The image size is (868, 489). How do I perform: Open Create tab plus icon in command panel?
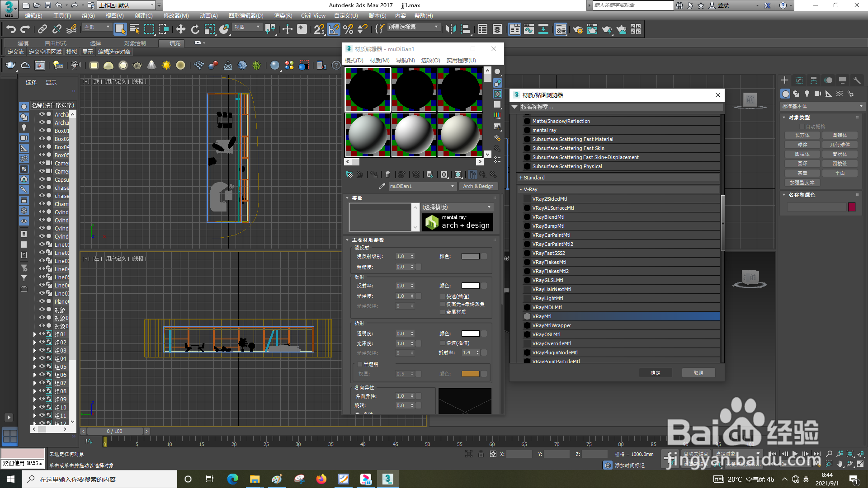click(785, 80)
